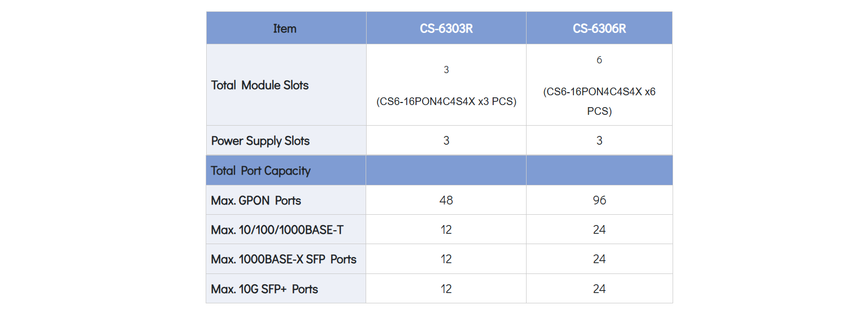
Task: Click 10/100/1000BASE-T value for CS-6306R
Action: tap(599, 230)
